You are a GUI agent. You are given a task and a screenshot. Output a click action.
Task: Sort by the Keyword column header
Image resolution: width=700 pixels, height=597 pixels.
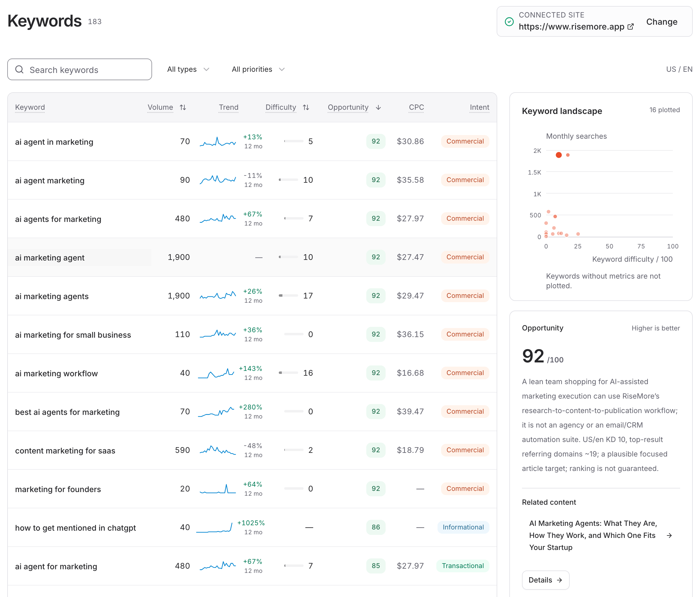pyautogui.click(x=30, y=107)
